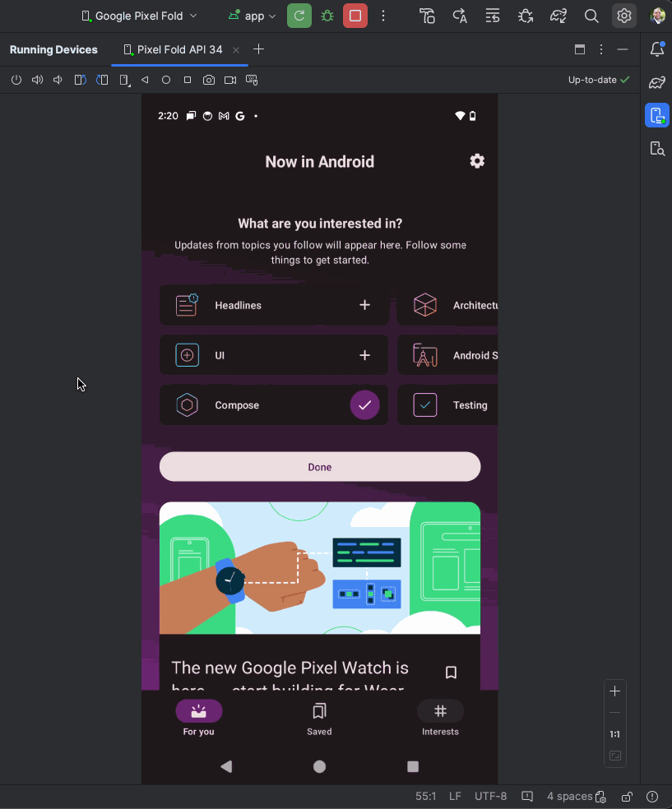Unfollow the Compose topic checkmark
Screen dimensions: 672x809
point(364,405)
